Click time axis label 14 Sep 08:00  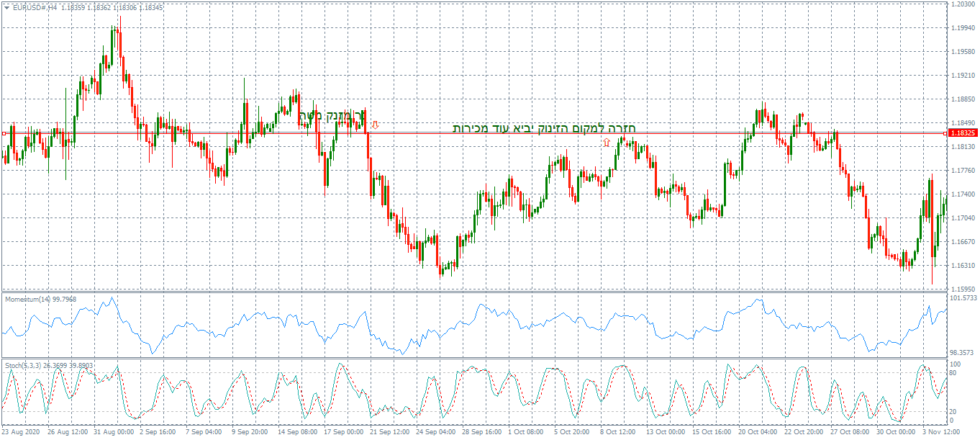[x=299, y=433]
